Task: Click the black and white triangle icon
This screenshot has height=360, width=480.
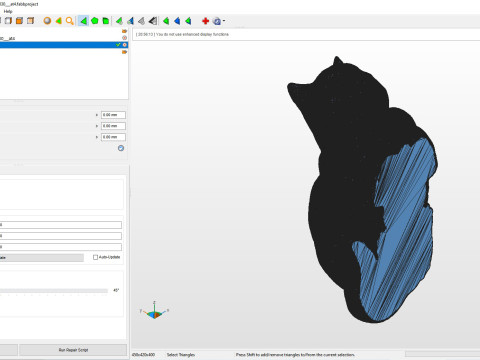Action: tap(153, 21)
